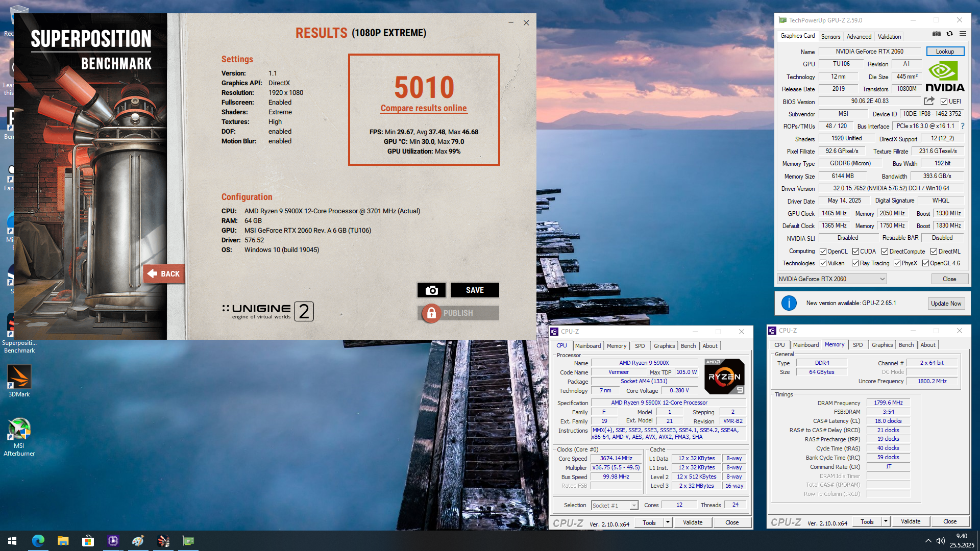This screenshot has width=980, height=551.
Task: Click the GPU-Z taskbar icon
Action: (188, 541)
